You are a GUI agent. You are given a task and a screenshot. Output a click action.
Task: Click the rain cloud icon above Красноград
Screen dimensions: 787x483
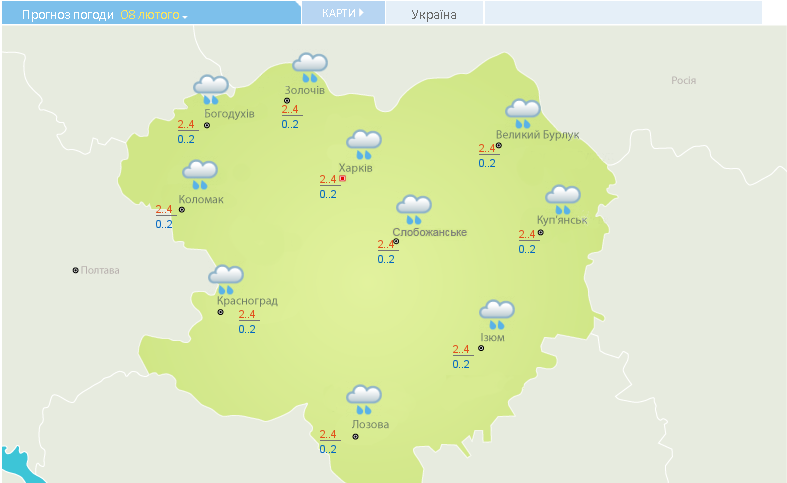[x=226, y=280]
